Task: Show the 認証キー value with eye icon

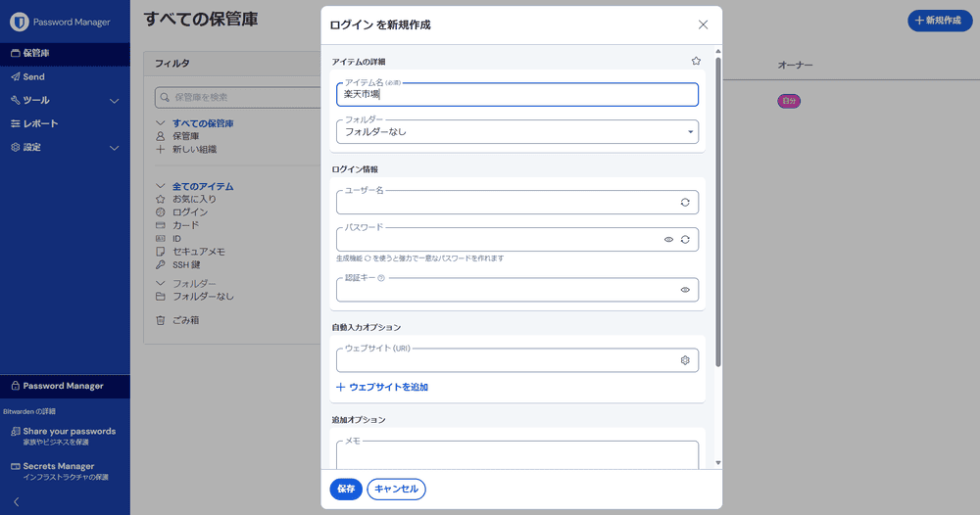Action: point(685,290)
